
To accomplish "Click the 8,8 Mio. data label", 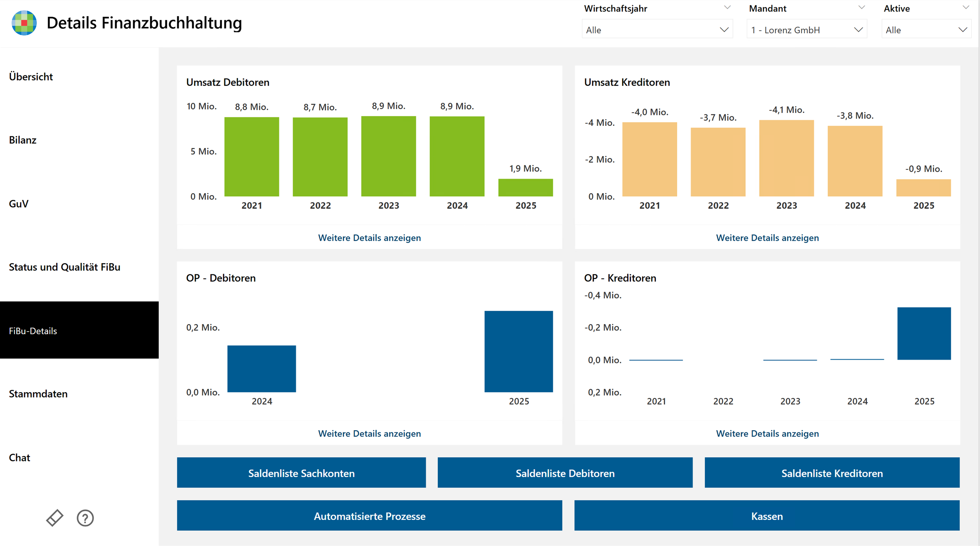I will (252, 107).
